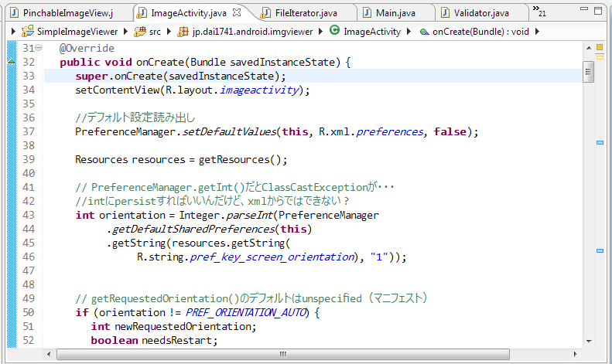
Task: Click the vertical scrollbar up arrow
Action: [589, 48]
